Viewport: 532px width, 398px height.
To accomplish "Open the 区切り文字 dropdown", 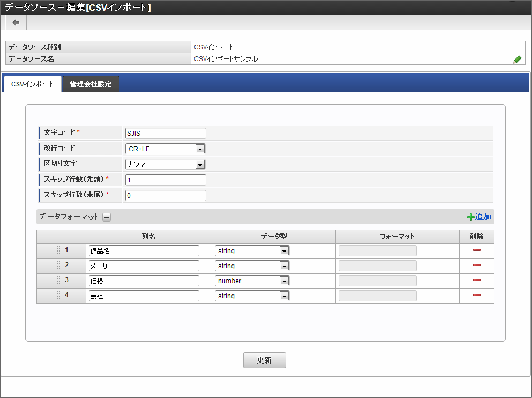I will tap(165, 164).
